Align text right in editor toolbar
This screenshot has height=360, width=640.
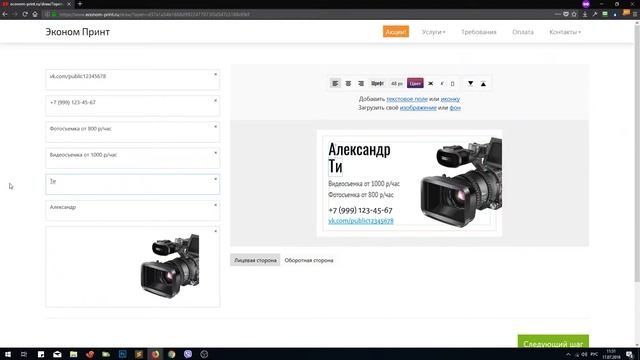361,83
